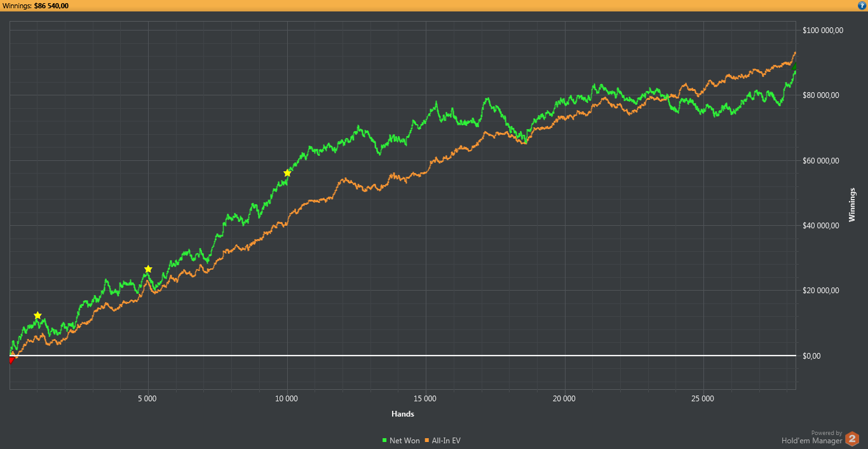Toggle the Net Won legend entry
Image resolution: width=868 pixels, height=449 pixels.
point(401,440)
